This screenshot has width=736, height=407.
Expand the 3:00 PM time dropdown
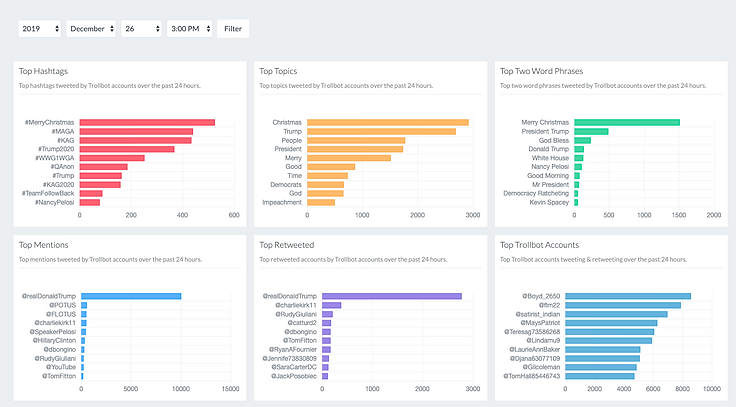point(189,29)
